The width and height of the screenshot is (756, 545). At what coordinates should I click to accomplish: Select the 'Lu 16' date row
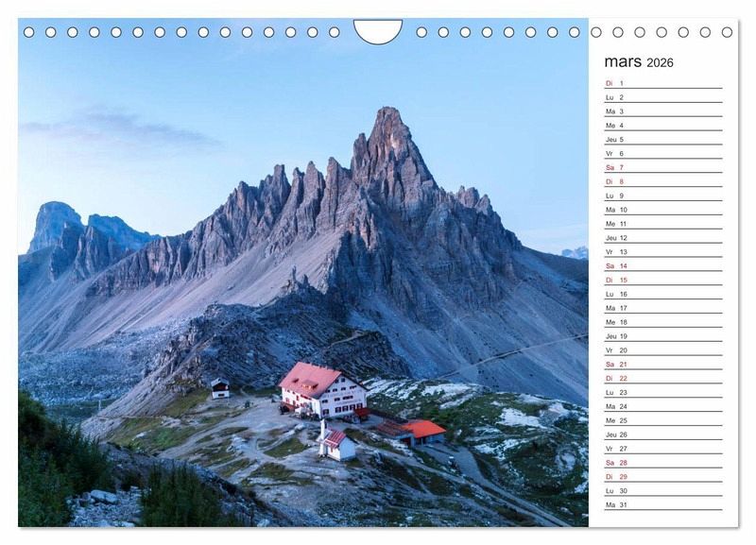click(x=663, y=294)
